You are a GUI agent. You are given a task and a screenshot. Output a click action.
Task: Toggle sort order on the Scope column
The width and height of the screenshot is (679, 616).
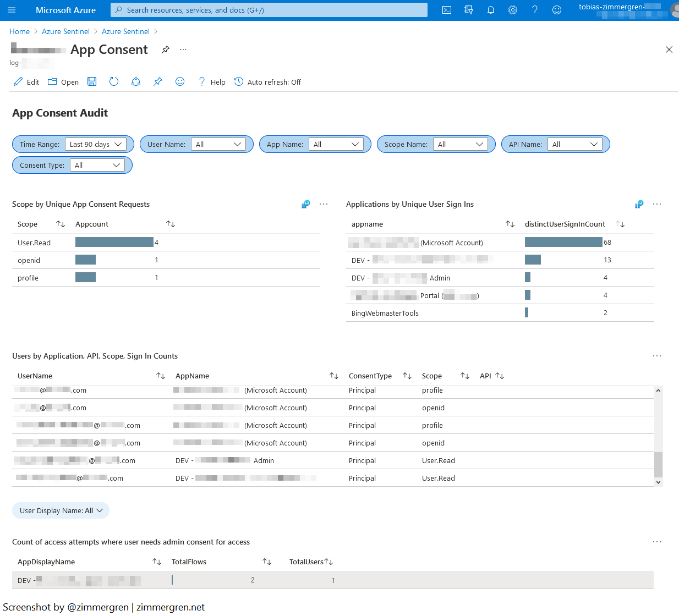(61, 224)
